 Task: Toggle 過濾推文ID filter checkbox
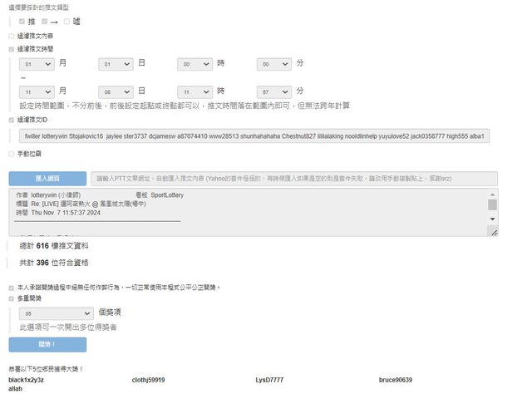point(12,120)
